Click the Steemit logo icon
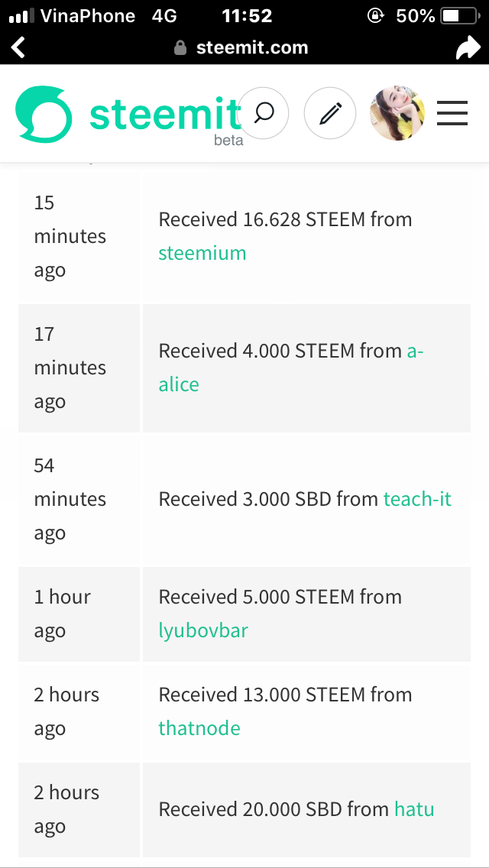The height and width of the screenshot is (868, 489). pyautogui.click(x=44, y=114)
